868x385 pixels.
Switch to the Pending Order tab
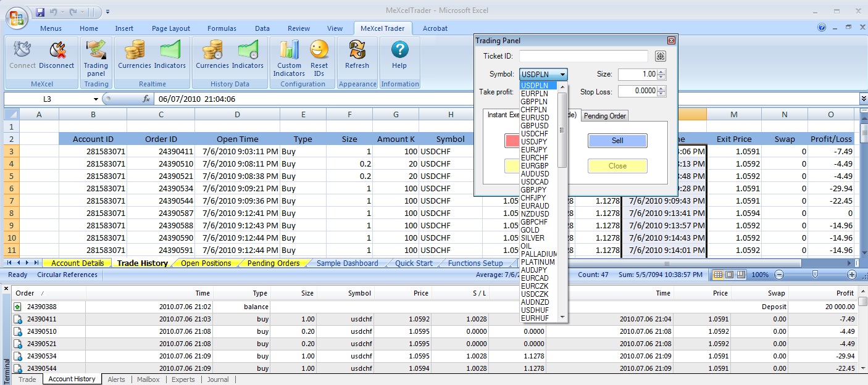click(605, 115)
